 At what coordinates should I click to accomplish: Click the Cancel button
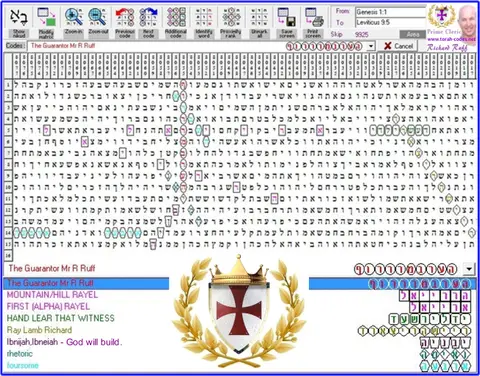tap(398, 46)
